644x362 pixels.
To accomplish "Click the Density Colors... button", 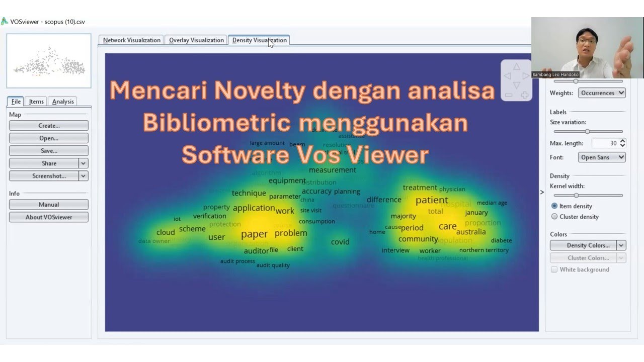I will point(584,245).
